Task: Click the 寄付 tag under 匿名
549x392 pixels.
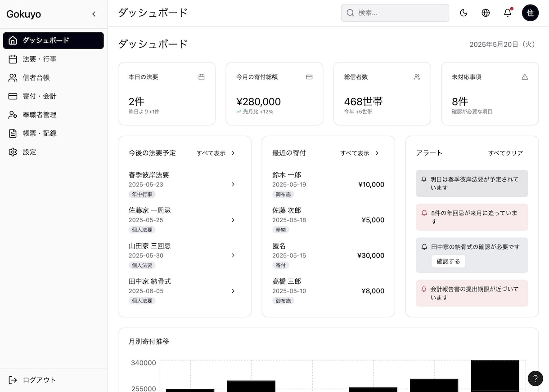Action: [x=281, y=265]
